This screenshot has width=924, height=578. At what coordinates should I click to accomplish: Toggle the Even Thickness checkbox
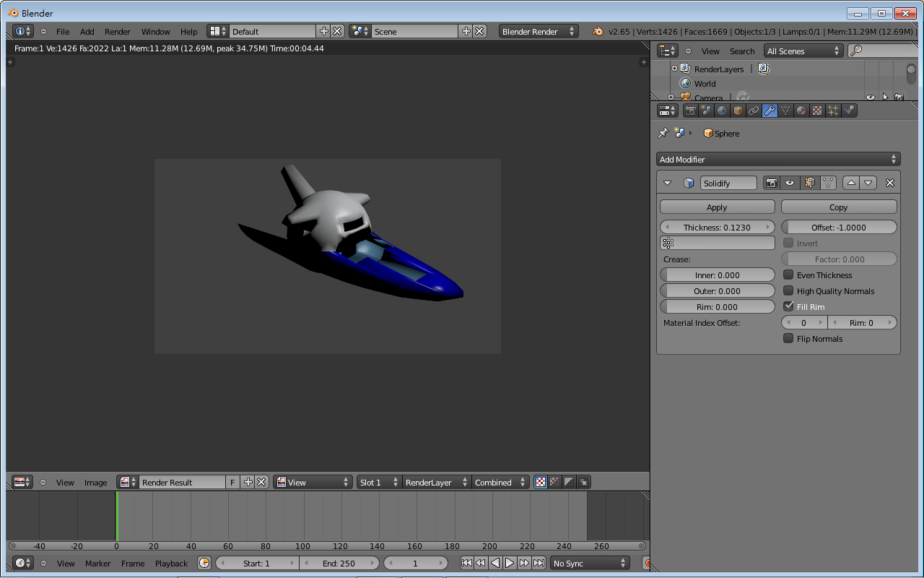point(789,275)
